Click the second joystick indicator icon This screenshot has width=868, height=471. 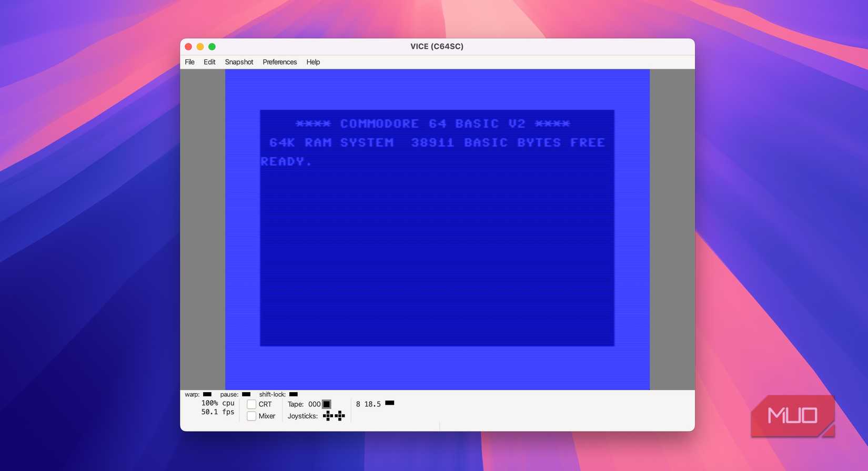coord(340,416)
